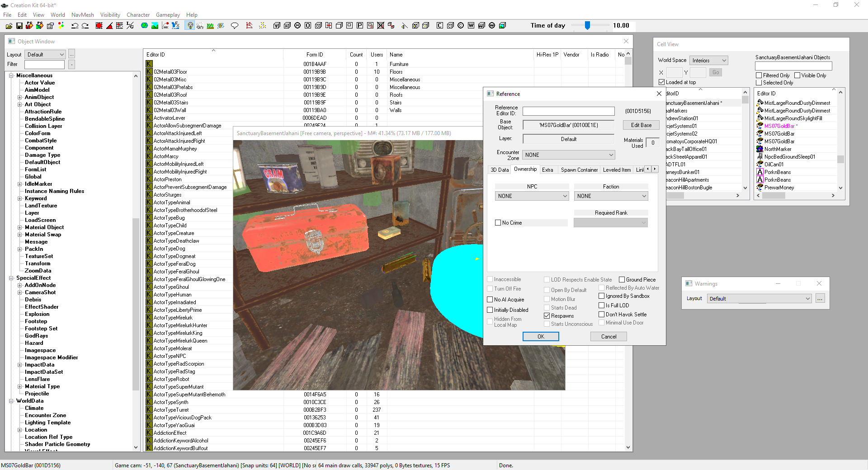The image size is (868, 470).
Task: Open Warnings window Layout dropdown
Action: pos(759,299)
